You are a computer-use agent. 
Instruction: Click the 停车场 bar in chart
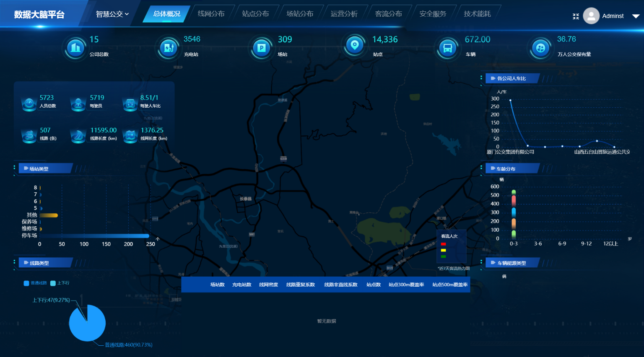click(x=94, y=236)
